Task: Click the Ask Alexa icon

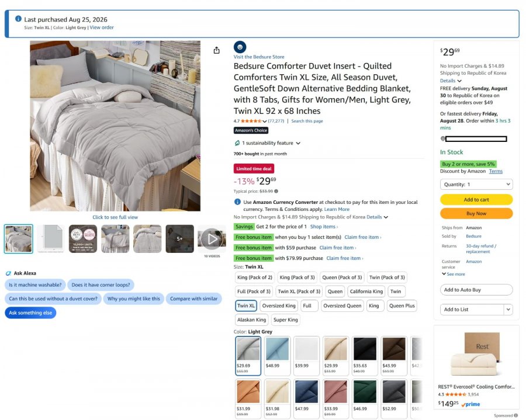Action: pos(8,273)
